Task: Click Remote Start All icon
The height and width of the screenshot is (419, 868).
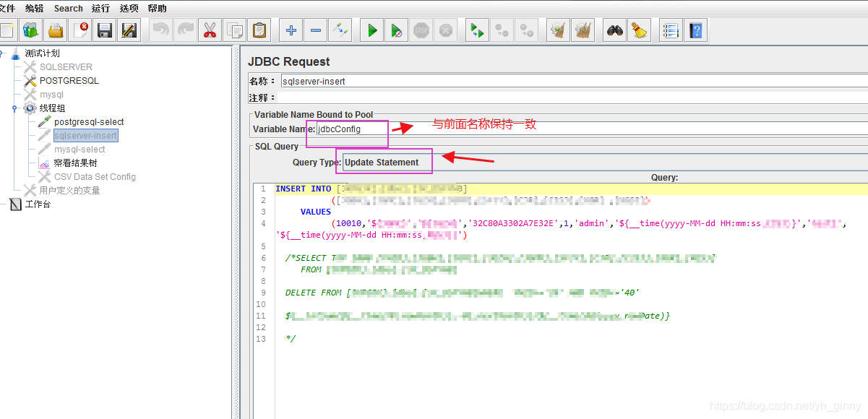Action: click(477, 30)
